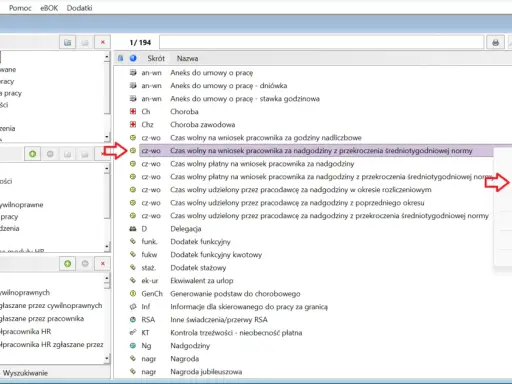The height and width of the screenshot is (384, 512).
Task: Sort by the Skrót column header
Action: tap(156, 58)
